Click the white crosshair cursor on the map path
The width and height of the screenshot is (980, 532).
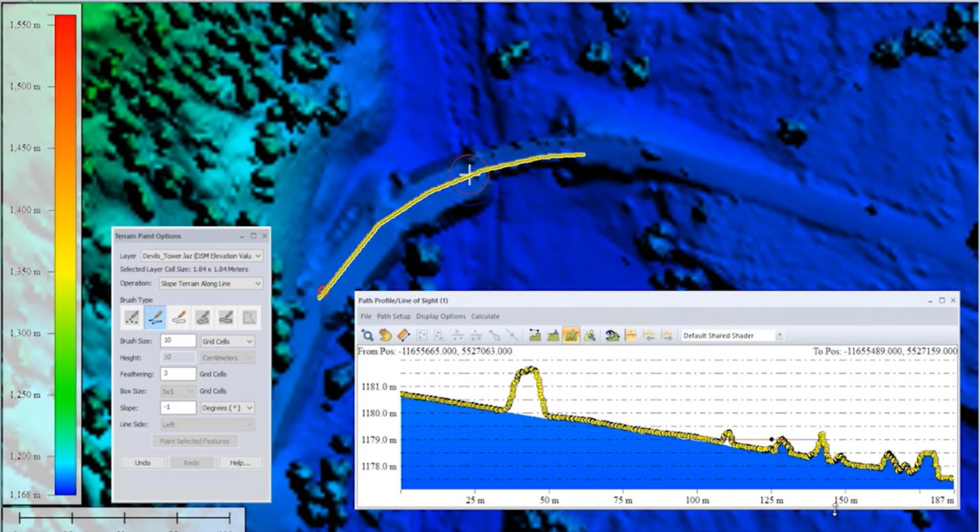(470, 174)
